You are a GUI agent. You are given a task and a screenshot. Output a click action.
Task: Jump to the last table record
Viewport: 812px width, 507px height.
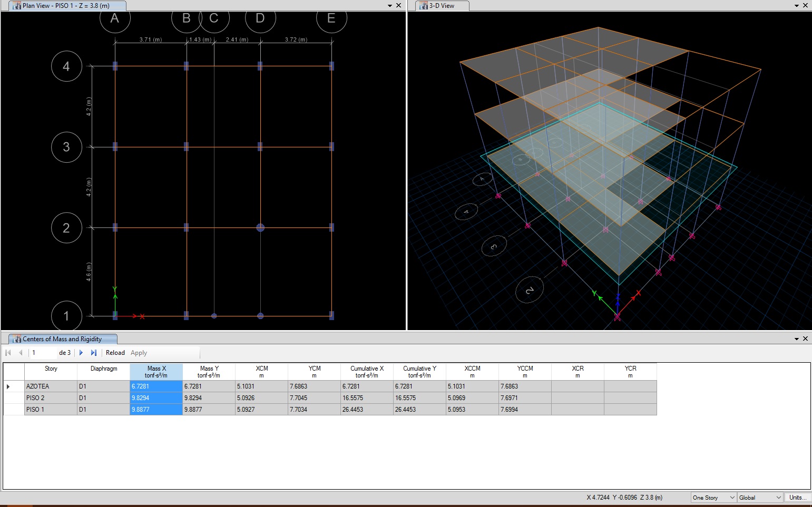click(94, 353)
